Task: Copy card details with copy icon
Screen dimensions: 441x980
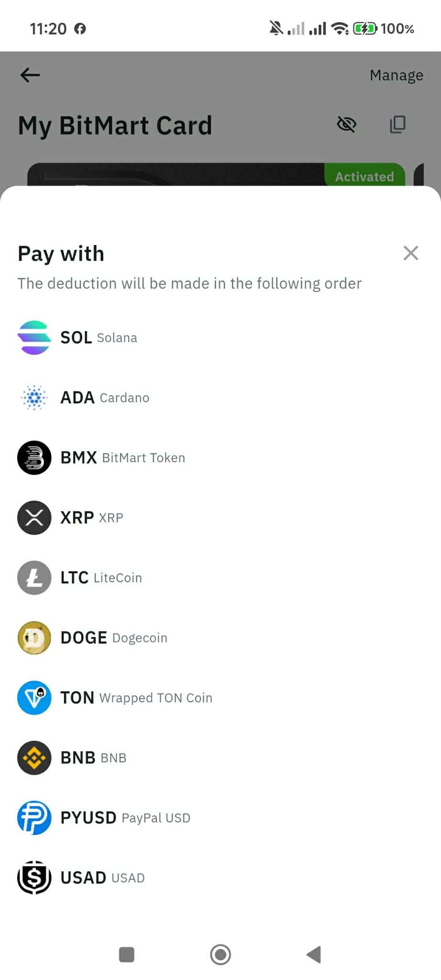Action: tap(397, 124)
